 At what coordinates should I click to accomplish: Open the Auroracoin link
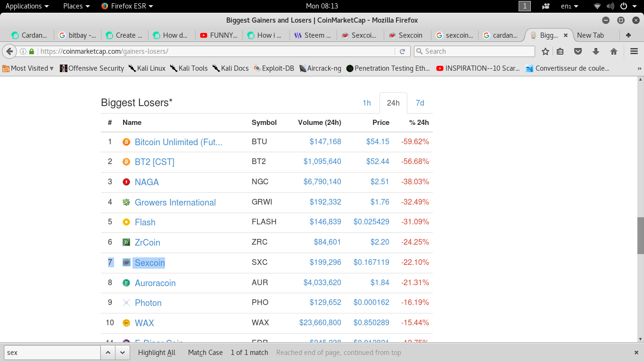(155, 283)
